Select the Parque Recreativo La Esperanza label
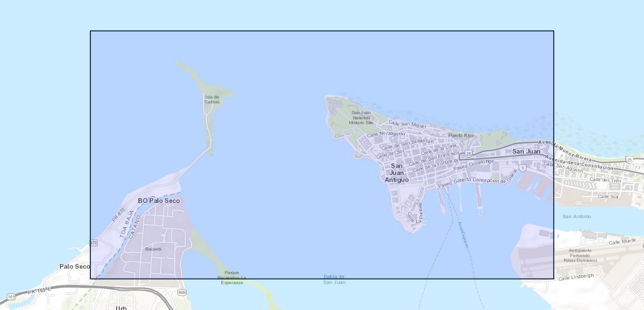The width and height of the screenshot is (644, 310). click(x=232, y=277)
